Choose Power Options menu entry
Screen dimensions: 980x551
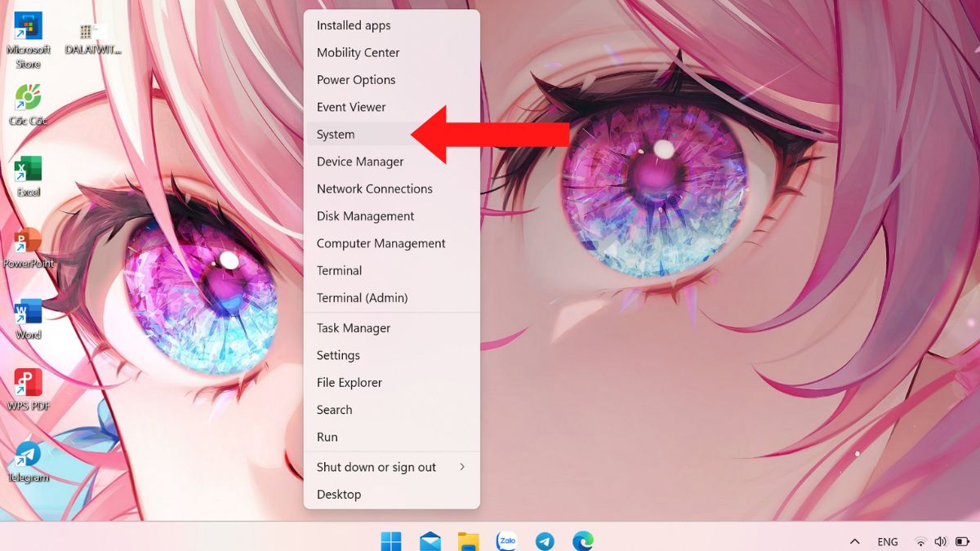pyautogui.click(x=392, y=80)
